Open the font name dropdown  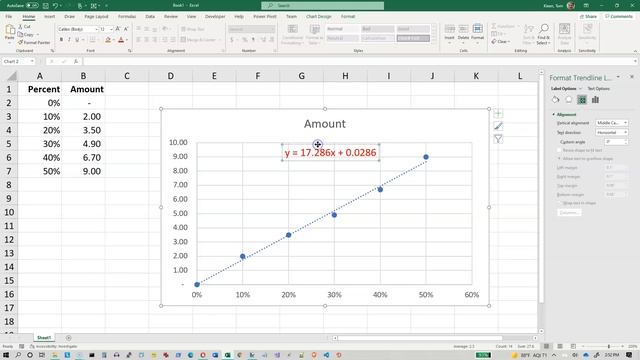(x=96, y=29)
